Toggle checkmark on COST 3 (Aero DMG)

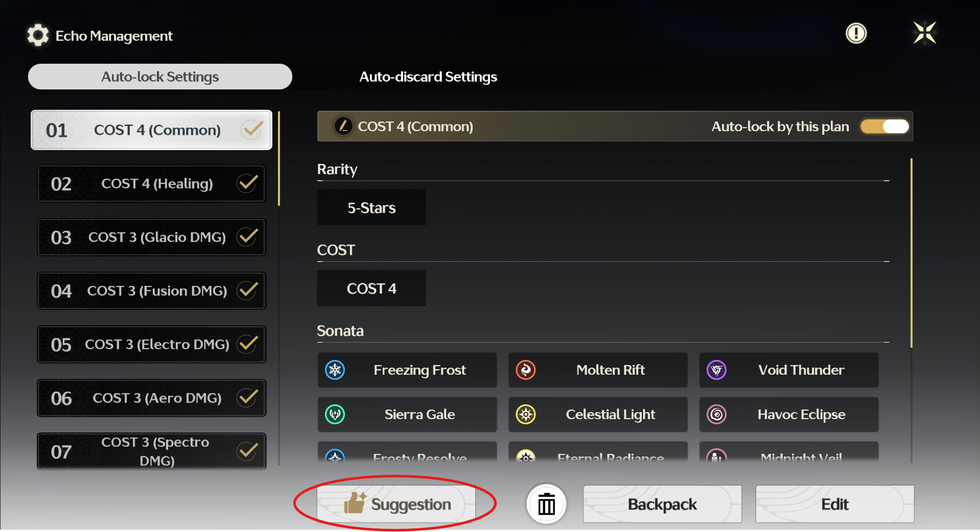coord(247,398)
